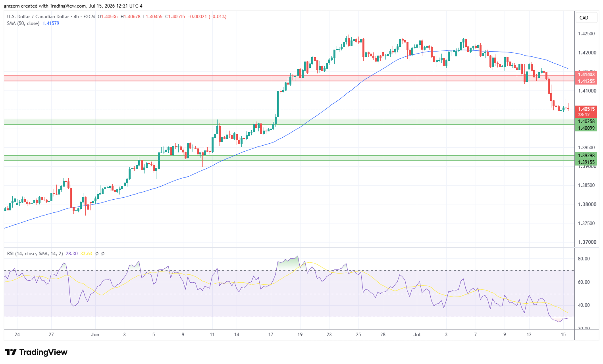Click the Jun date label on time axis
This screenshot has height=364, width=603.
click(x=95, y=335)
